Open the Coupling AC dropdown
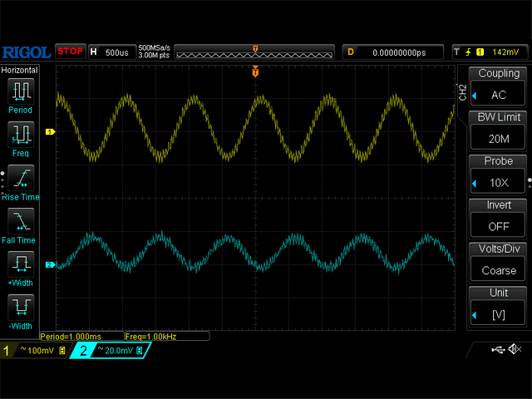 [x=499, y=87]
